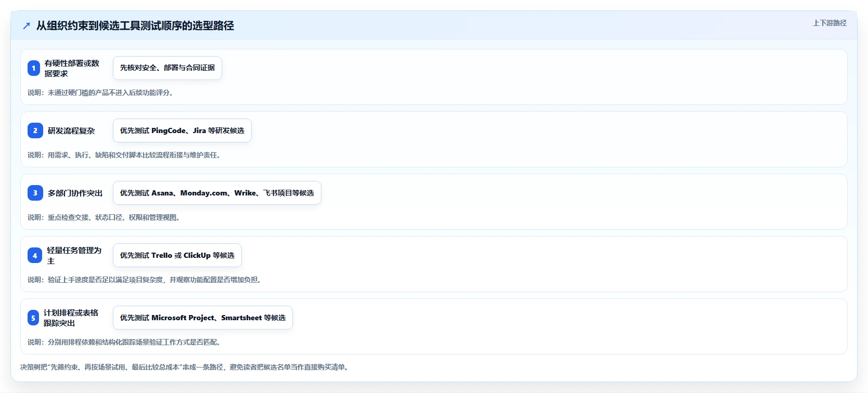Click step number badge 4
868x393 pixels.
pyautogui.click(x=35, y=255)
